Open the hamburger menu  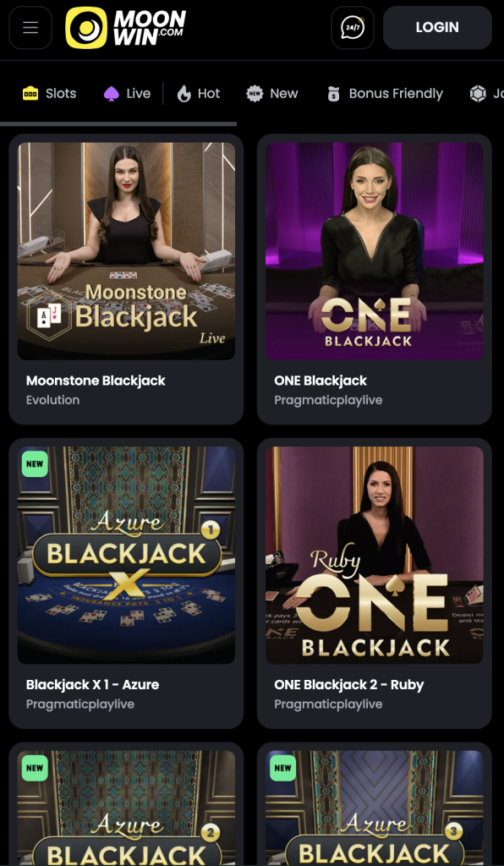click(30, 28)
